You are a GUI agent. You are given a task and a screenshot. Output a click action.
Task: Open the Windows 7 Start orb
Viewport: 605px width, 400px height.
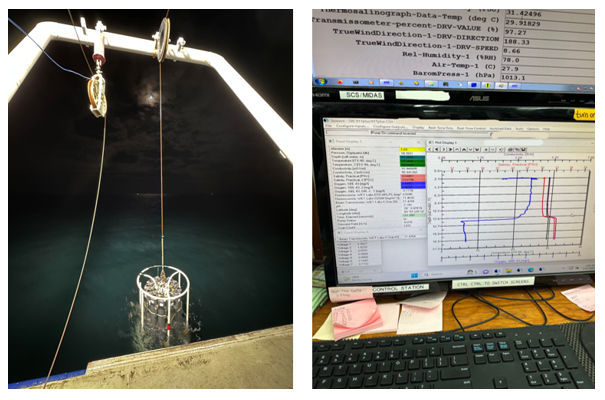[321, 81]
